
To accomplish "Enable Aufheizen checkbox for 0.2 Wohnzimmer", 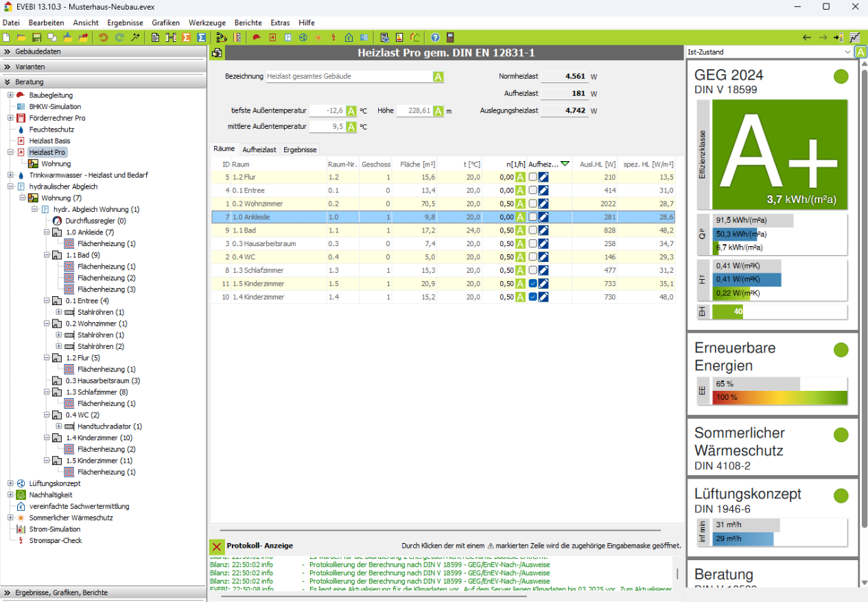I will [532, 204].
